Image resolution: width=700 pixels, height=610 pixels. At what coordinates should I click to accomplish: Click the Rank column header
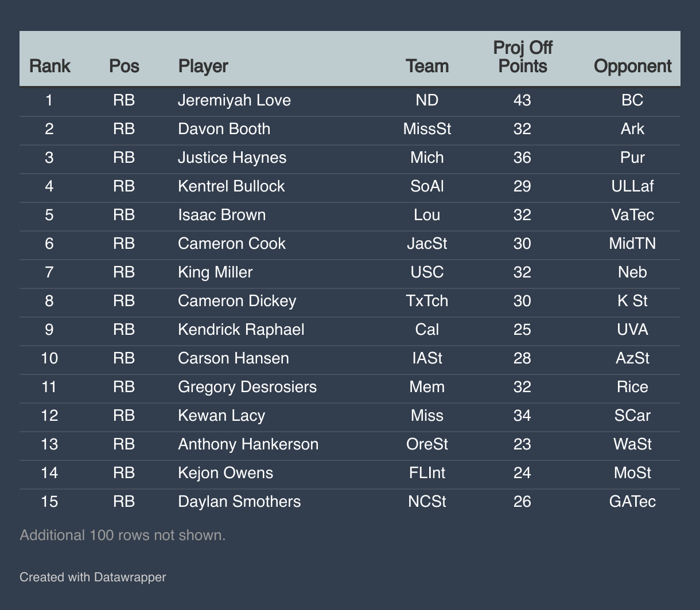click(x=49, y=66)
